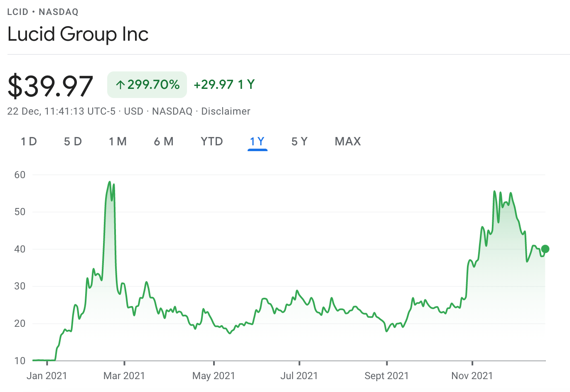570x392 pixels.
Task: Click the LCID NASDAQ ticker text
Action: [x=43, y=12]
